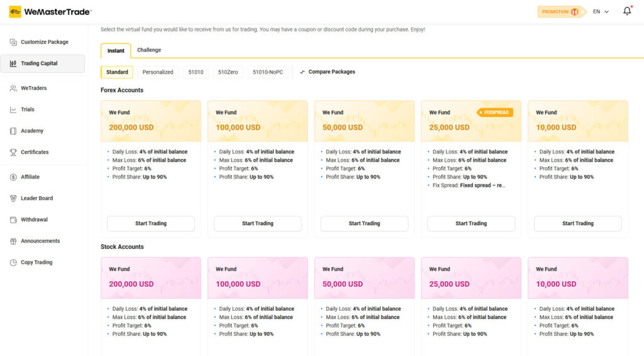Open the Academy book icon
This screenshot has width=644, height=356.
(13, 131)
